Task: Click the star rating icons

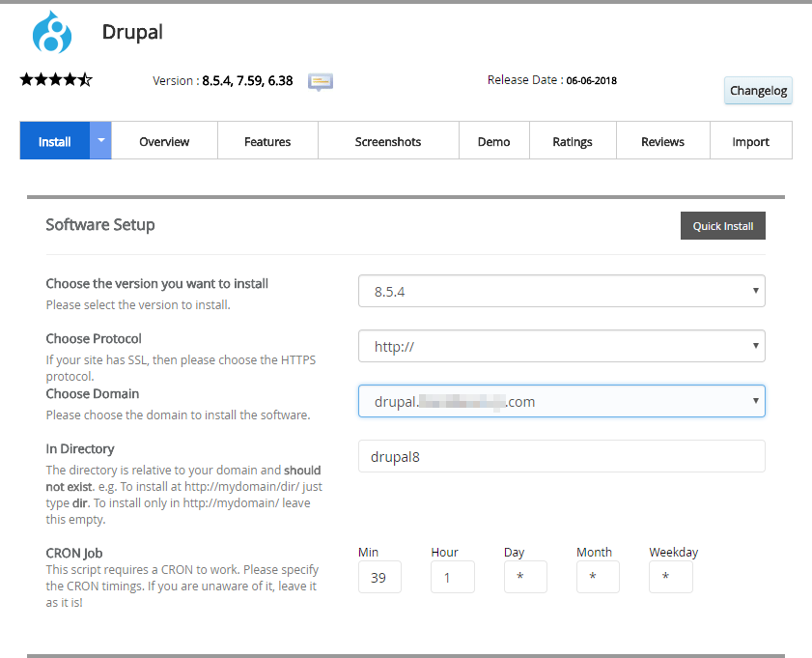Action: [56, 80]
